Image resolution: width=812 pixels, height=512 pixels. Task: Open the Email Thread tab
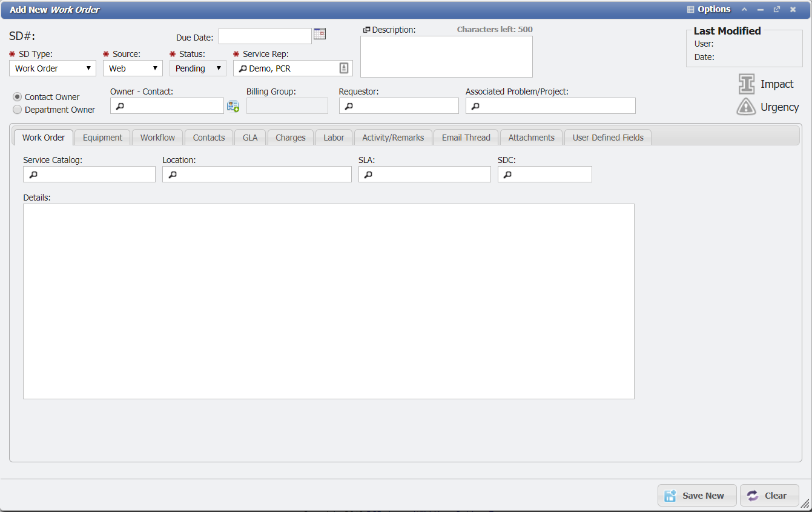click(x=466, y=137)
